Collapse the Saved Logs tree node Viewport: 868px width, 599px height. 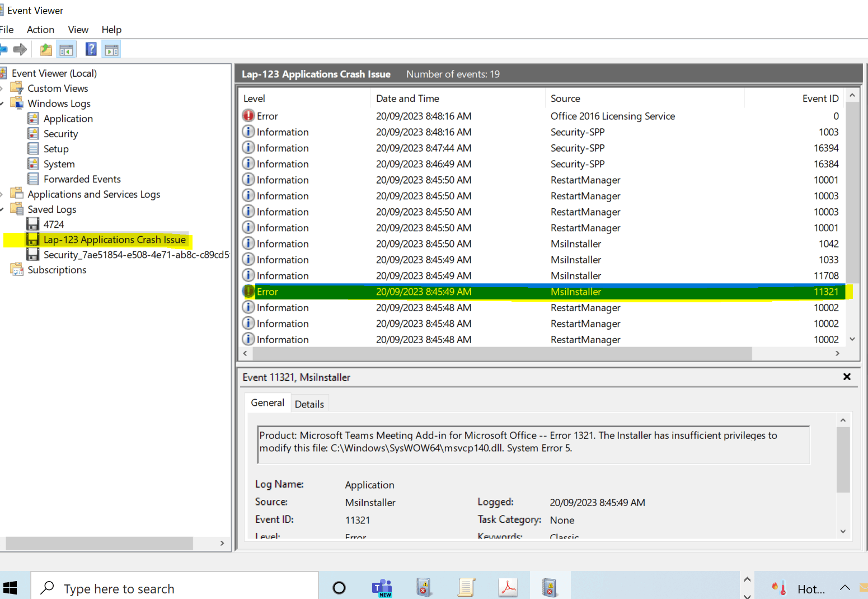point(2,209)
